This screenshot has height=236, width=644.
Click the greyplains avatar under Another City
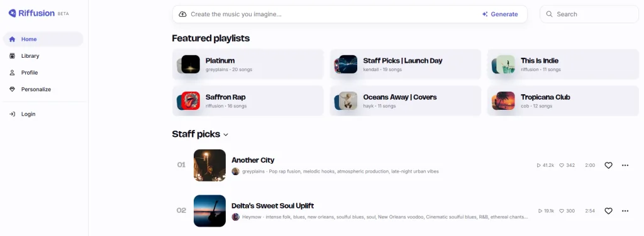(x=235, y=171)
